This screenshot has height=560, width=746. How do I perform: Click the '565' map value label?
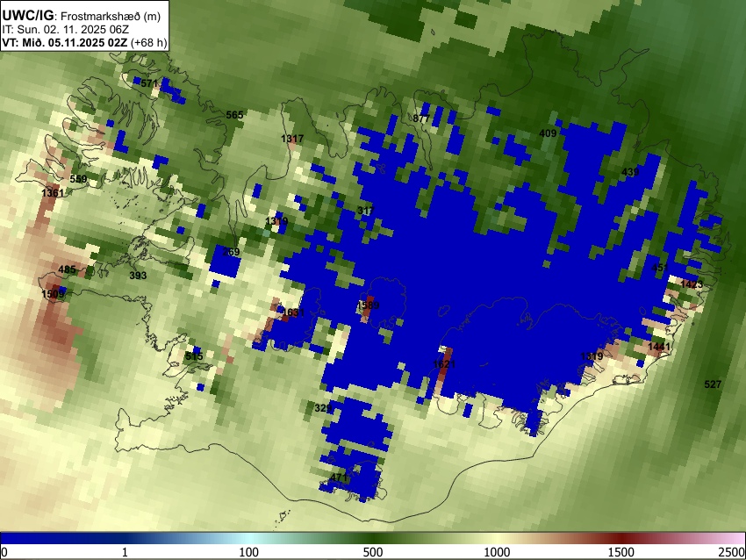[234, 115]
